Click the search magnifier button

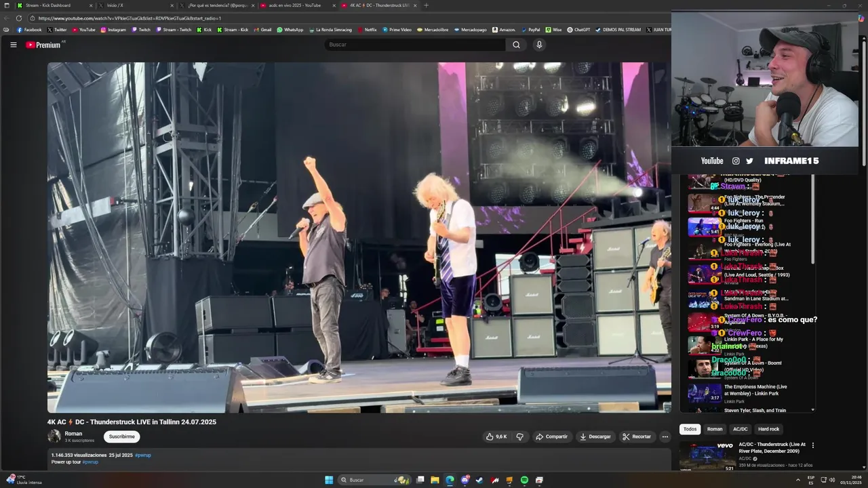click(x=516, y=45)
